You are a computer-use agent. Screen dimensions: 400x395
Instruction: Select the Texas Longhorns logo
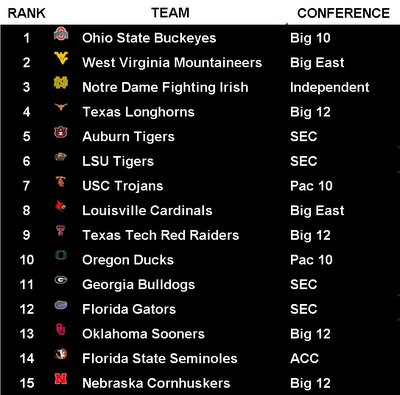(61, 107)
